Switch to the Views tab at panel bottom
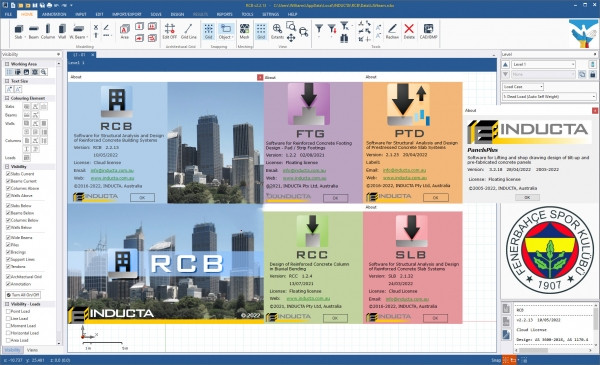Viewport: 600px width, 365px height. [x=32, y=350]
